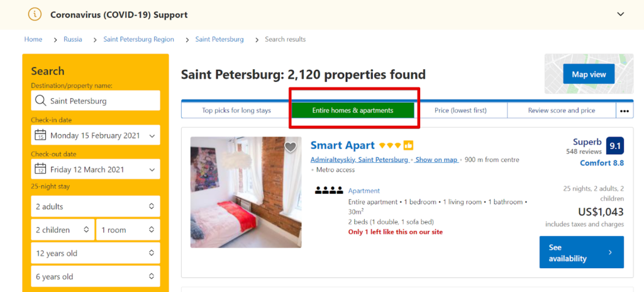The image size is (644, 292).
Task: Open the 2 children dropdown
Action: [62, 230]
